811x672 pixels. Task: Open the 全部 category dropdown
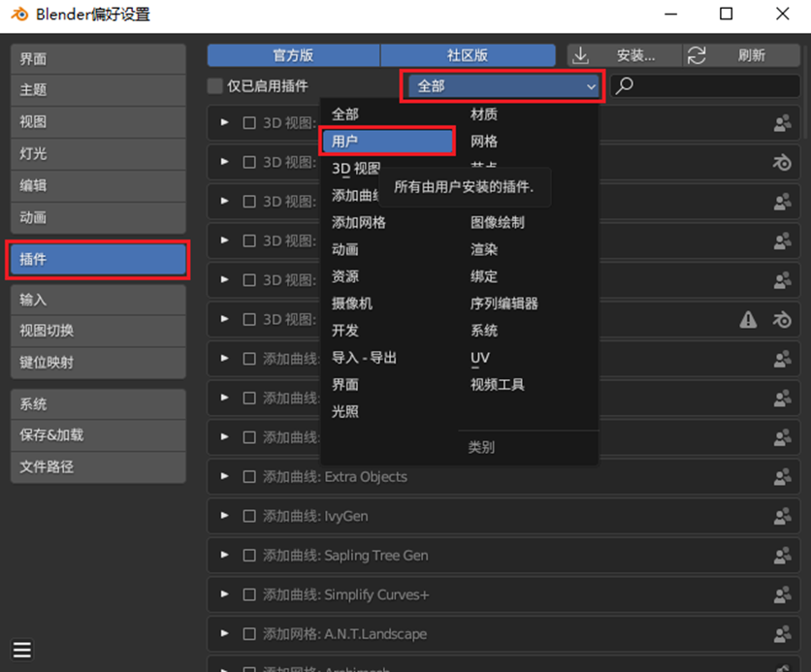pos(503,85)
